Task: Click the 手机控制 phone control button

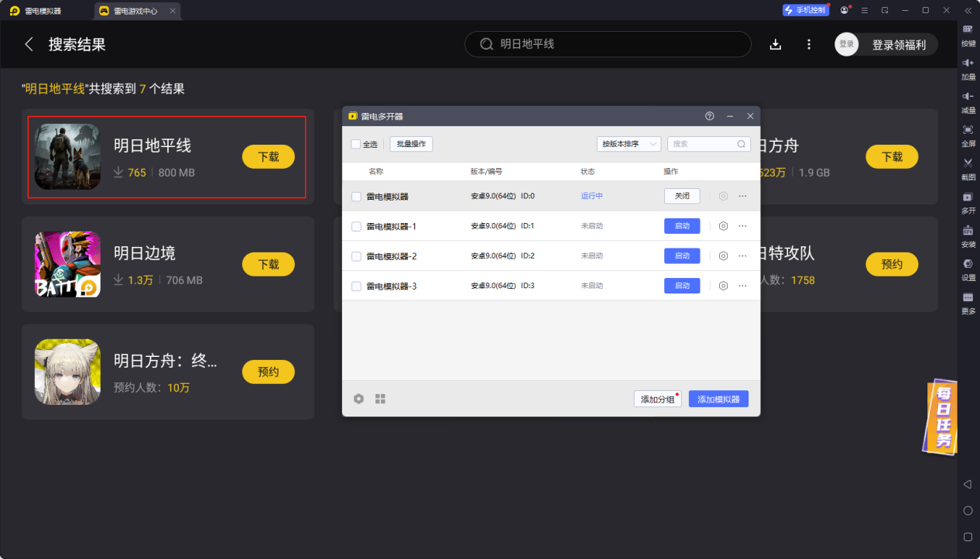Action: 806,10
